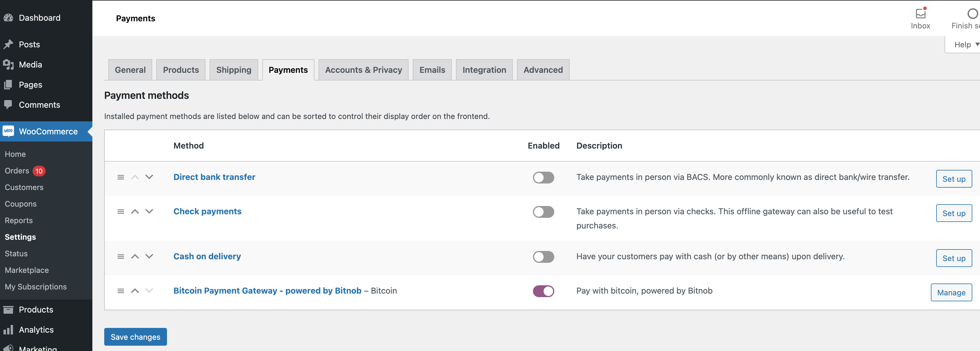Open the Status submenu item
This screenshot has height=351, width=980.
coord(16,254)
